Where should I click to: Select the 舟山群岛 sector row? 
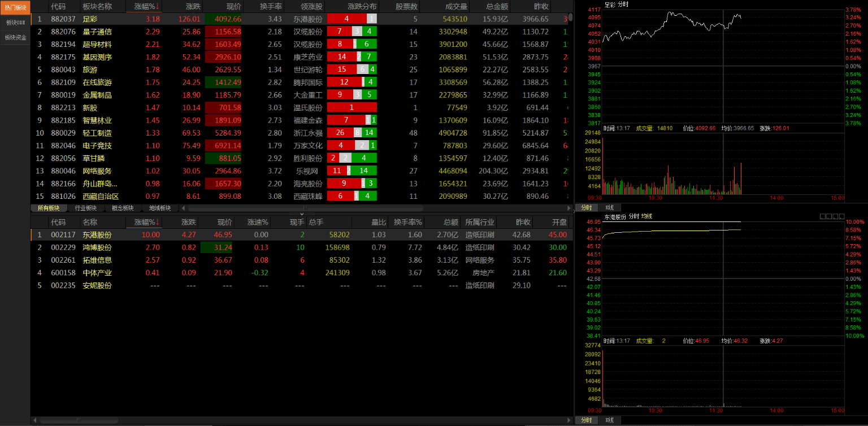(300, 184)
